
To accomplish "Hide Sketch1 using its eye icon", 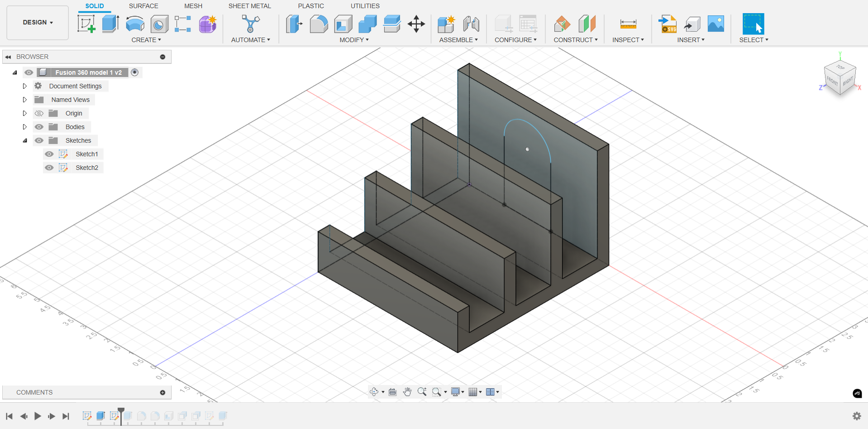I will (x=49, y=154).
